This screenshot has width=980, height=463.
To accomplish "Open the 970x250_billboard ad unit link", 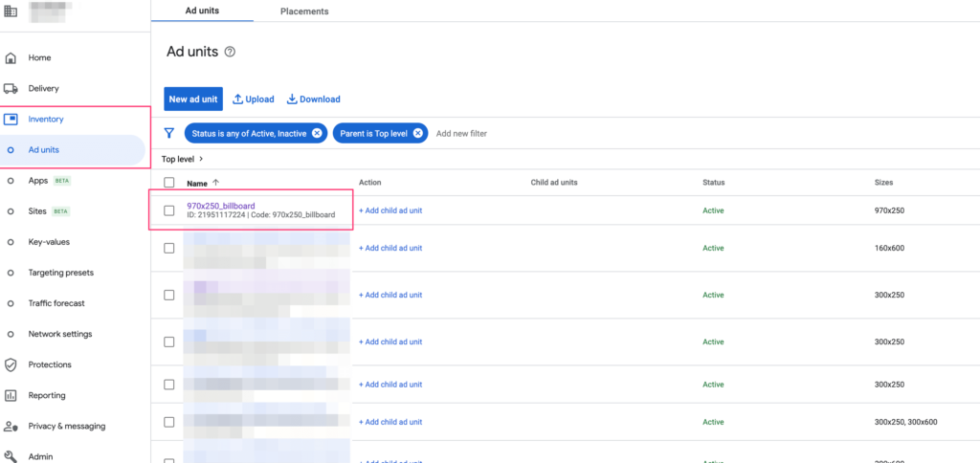I will tap(221, 206).
